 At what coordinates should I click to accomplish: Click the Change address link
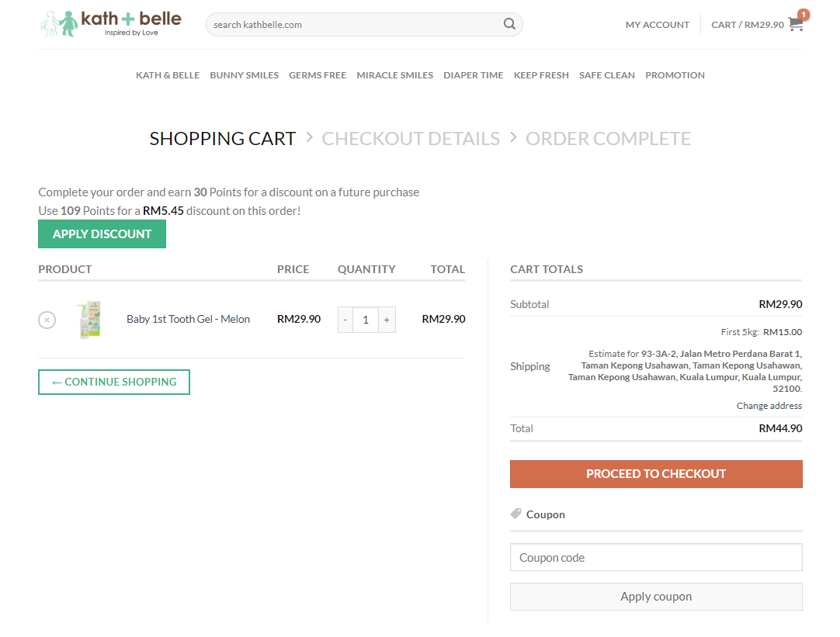point(769,405)
